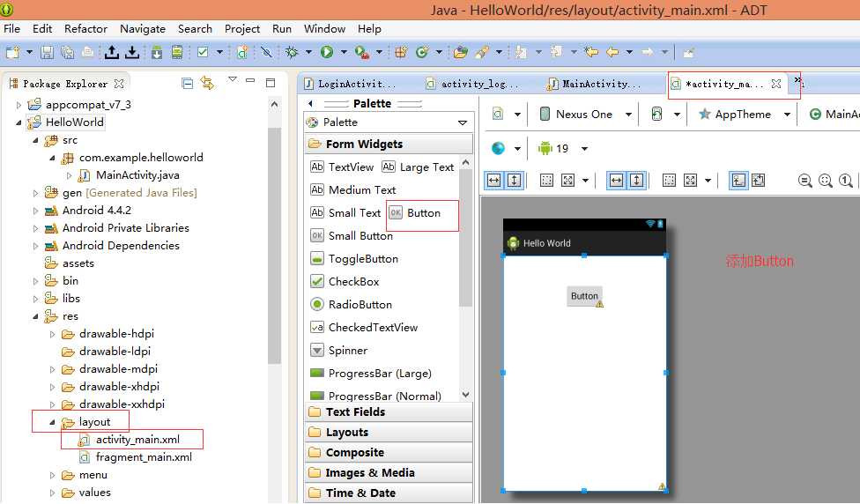This screenshot has width=860, height=504.
Task: Zoom out the layout canvas
Action: pos(804,180)
